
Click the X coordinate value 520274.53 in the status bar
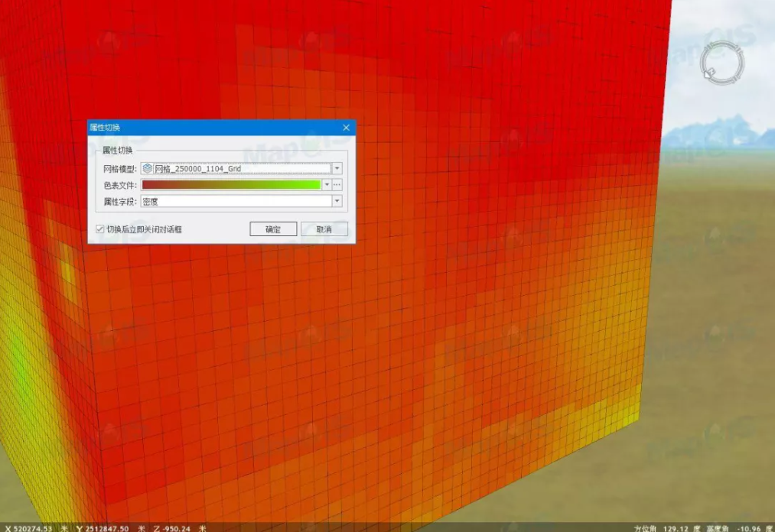(x=33, y=528)
